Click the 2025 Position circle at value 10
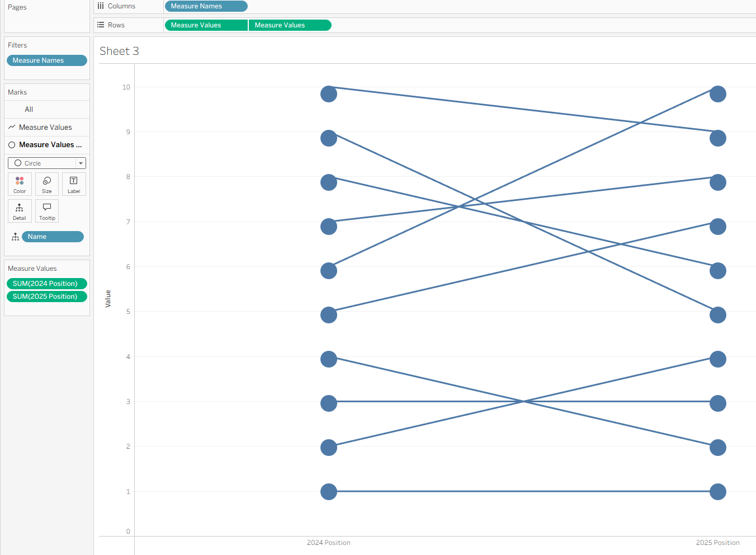This screenshot has height=555, width=756. (718, 94)
